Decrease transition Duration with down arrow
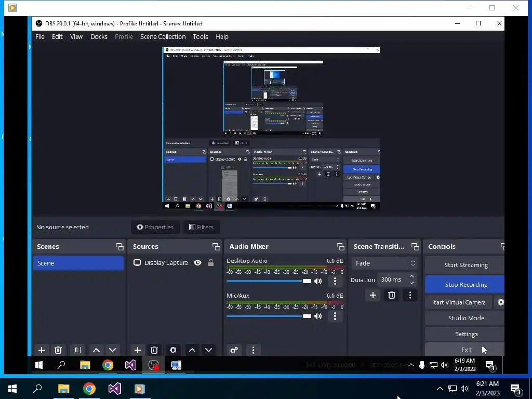Image resolution: width=532 pixels, height=399 pixels. [412, 283]
